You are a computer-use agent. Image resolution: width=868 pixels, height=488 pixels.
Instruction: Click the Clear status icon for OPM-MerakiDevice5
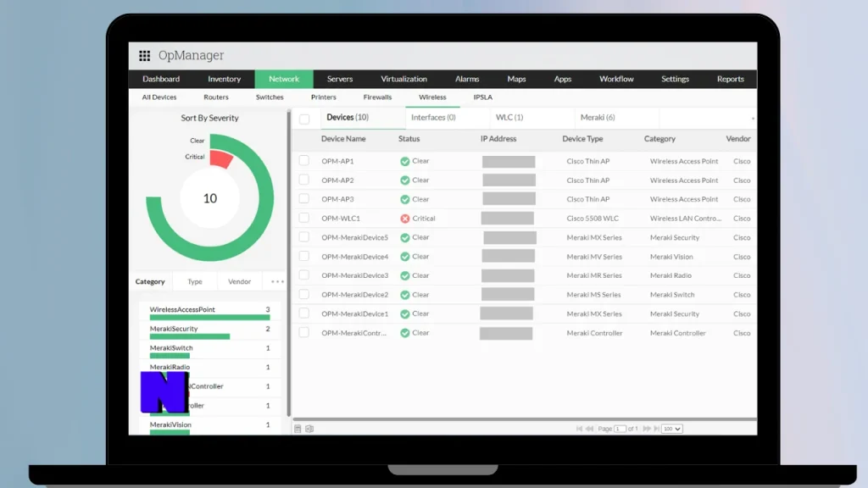pos(404,237)
